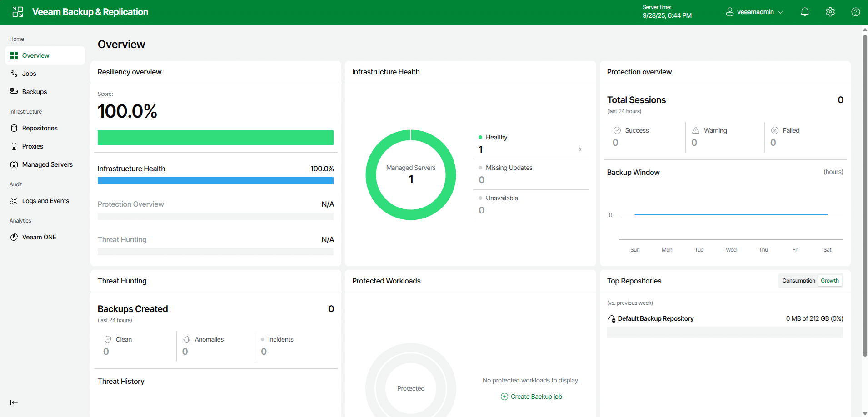Open the veeamadmin user dropdown
This screenshot has height=417, width=868.
point(754,12)
